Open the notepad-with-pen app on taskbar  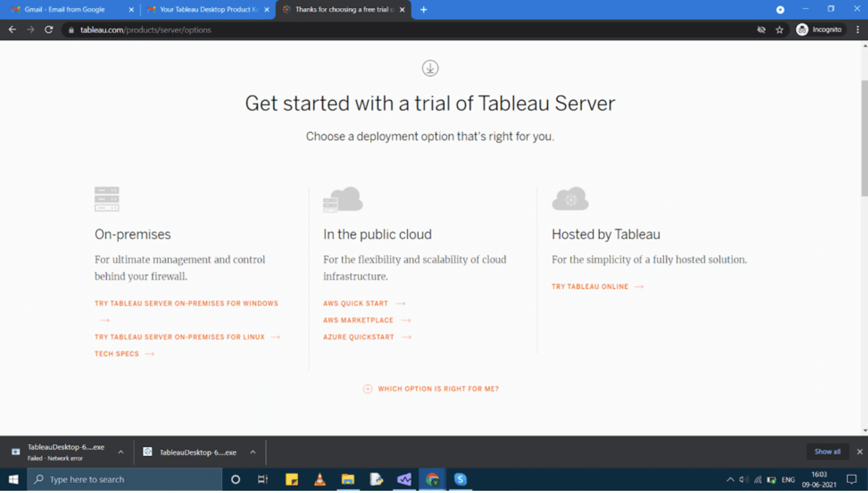[x=376, y=479]
